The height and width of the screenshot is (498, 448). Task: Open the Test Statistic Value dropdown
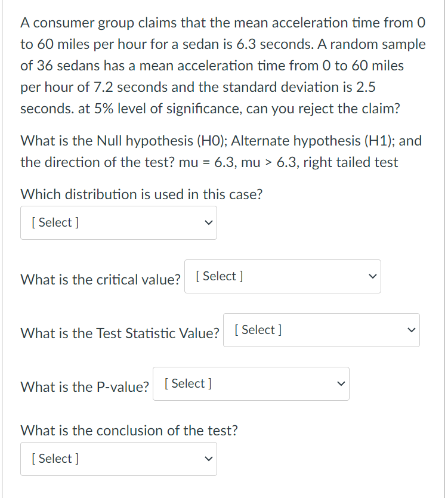point(321,330)
